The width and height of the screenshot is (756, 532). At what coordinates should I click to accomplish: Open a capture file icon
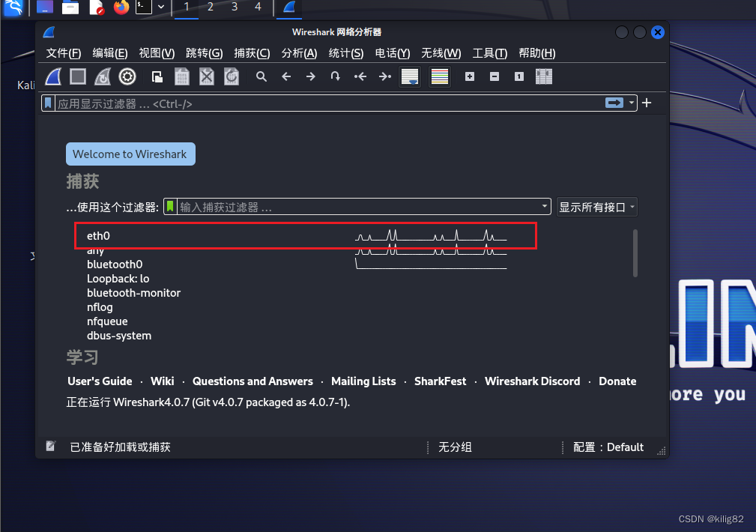click(157, 76)
